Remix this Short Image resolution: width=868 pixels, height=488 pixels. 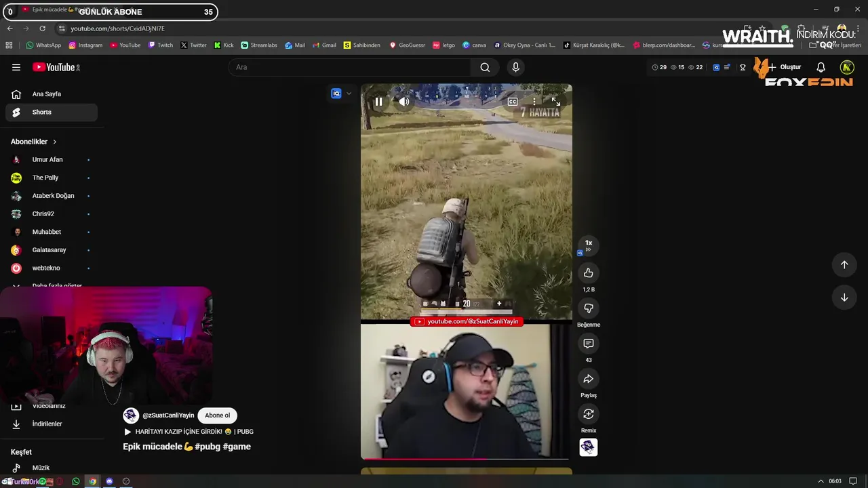click(x=589, y=414)
